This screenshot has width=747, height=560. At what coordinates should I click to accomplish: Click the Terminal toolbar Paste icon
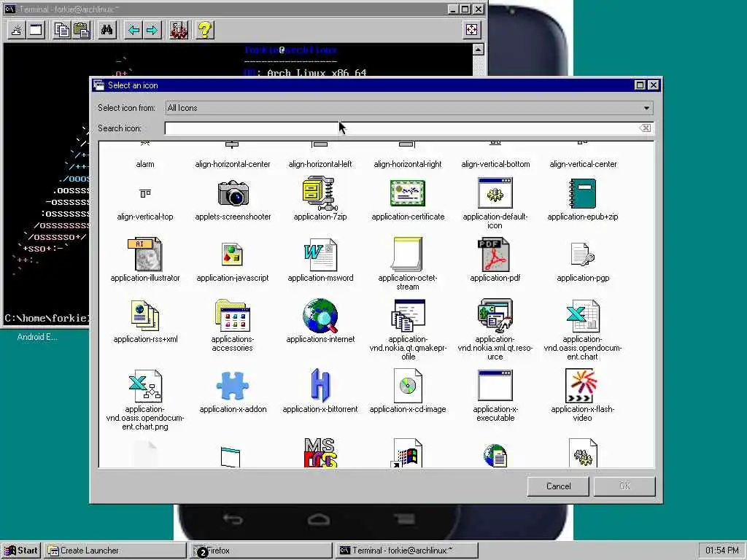(81, 31)
